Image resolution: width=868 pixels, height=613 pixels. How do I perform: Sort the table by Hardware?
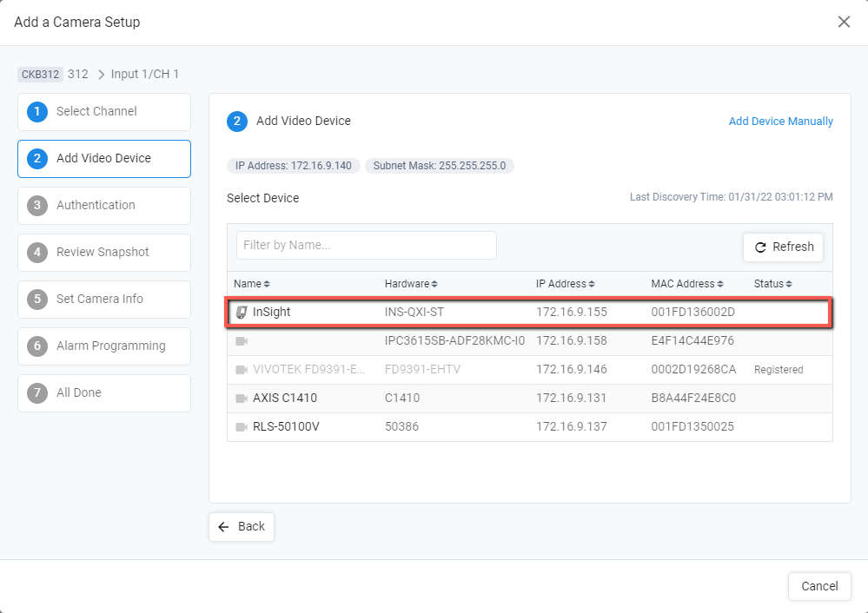(x=411, y=284)
